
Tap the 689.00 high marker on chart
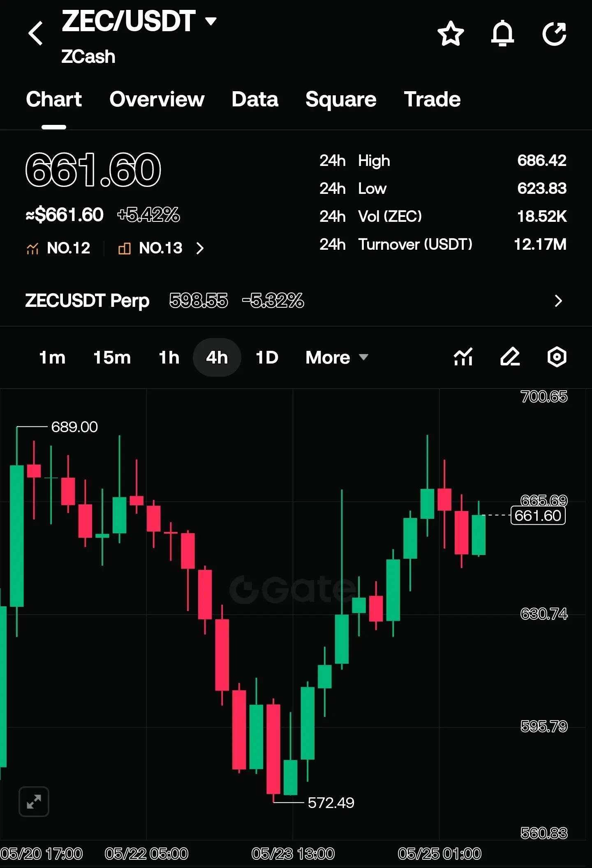[74, 427]
